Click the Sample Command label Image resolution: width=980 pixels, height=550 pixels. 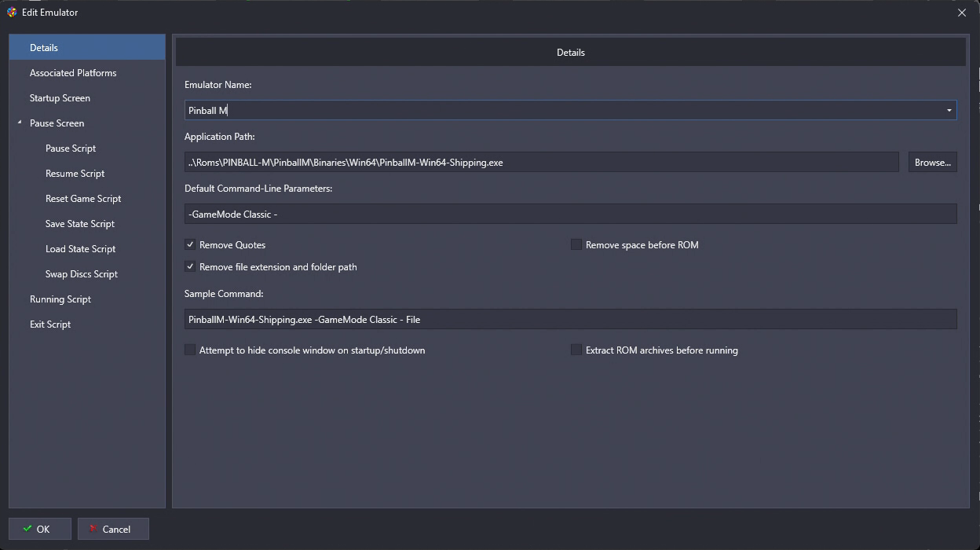(x=224, y=293)
